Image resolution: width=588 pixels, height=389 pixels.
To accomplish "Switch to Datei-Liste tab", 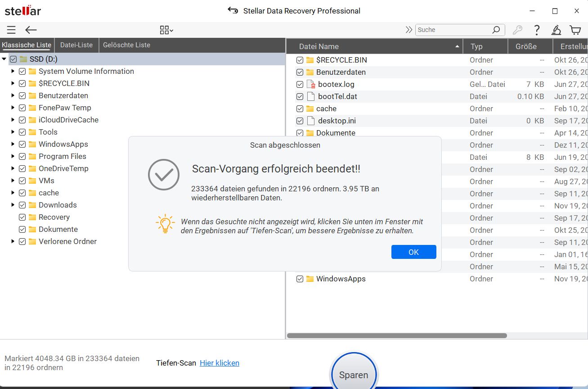I will (x=76, y=45).
